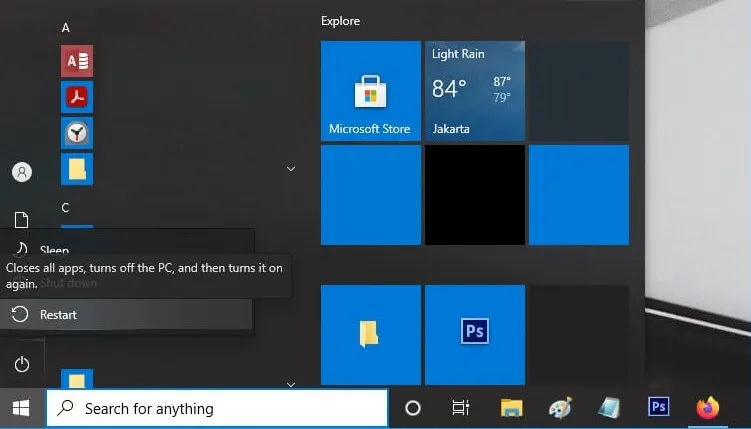Jump to letter C in the app list

(x=66, y=208)
